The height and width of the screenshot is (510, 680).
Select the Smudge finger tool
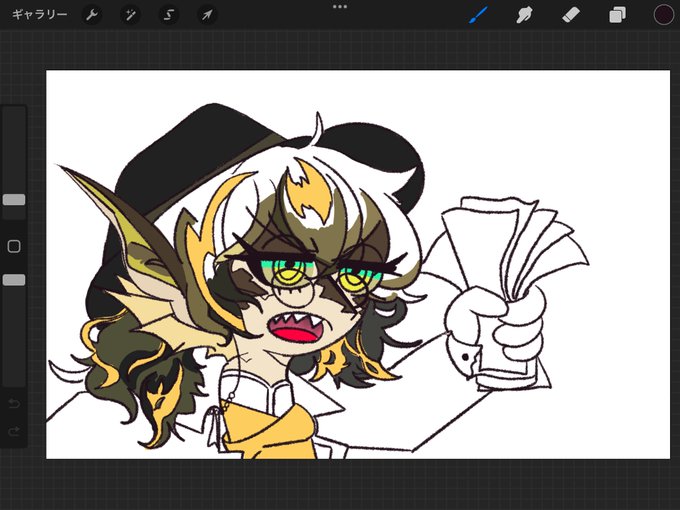tap(524, 15)
